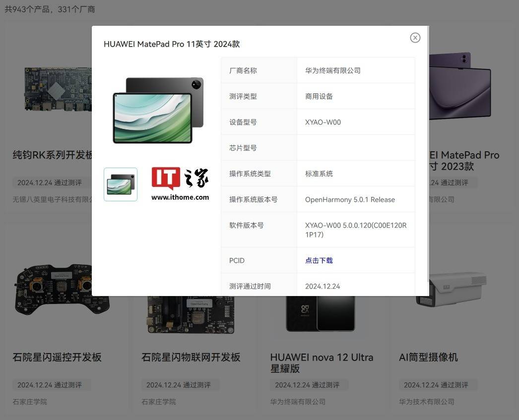Click the 纯钧RK系列 circuit board image
Image resolution: width=519 pixels, height=420 pixels.
pyautogui.click(x=58, y=89)
